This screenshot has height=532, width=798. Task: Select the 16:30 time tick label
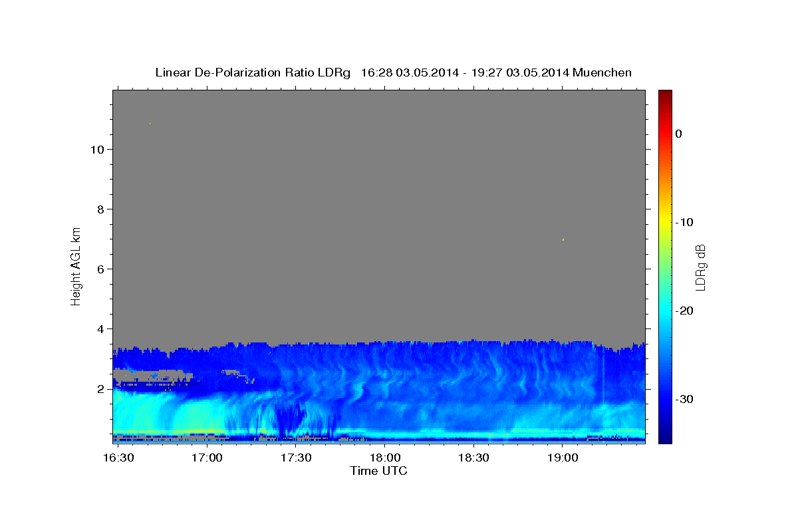coord(118,458)
